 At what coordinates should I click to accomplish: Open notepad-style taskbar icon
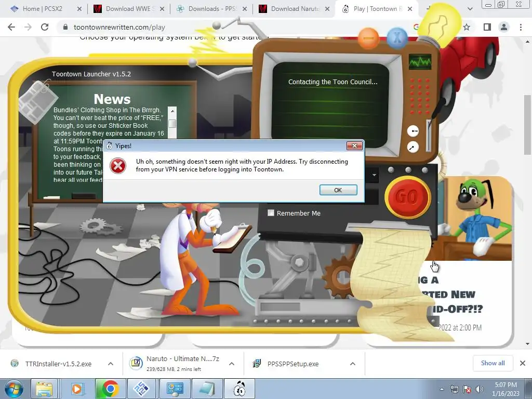pos(207,389)
